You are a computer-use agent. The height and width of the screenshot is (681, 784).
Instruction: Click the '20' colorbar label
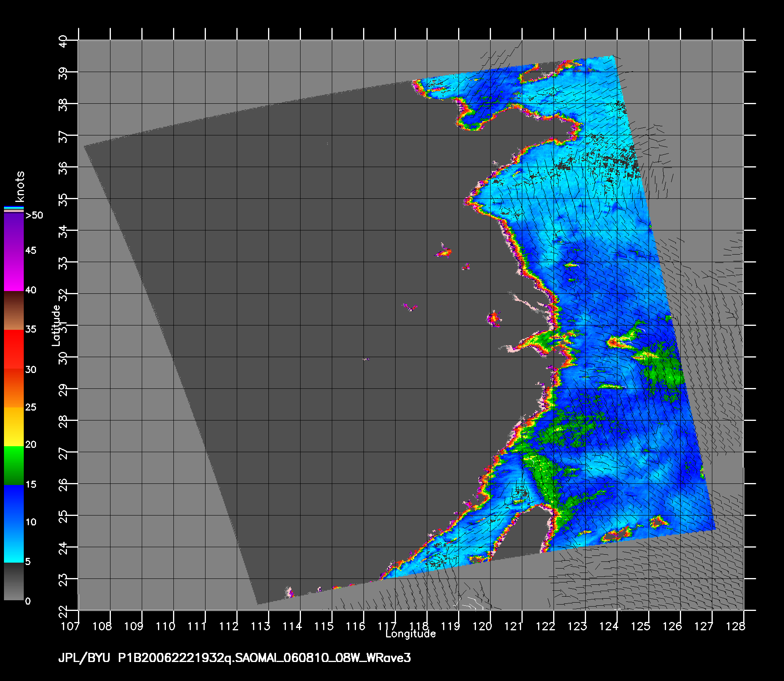[x=30, y=445]
